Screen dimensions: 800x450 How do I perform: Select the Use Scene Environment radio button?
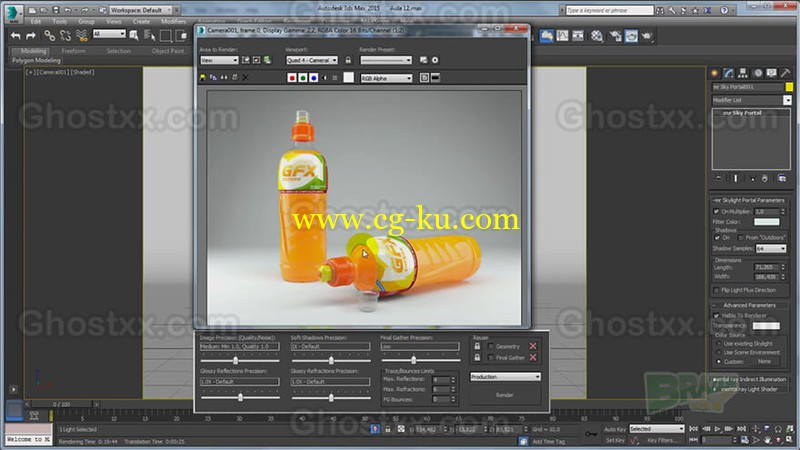pos(719,353)
